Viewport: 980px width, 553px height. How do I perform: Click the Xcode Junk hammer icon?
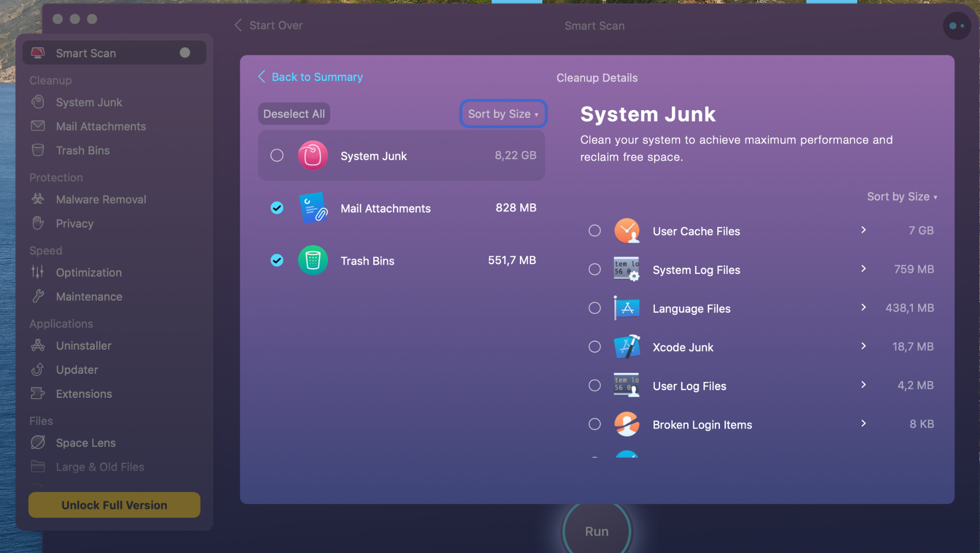(627, 347)
